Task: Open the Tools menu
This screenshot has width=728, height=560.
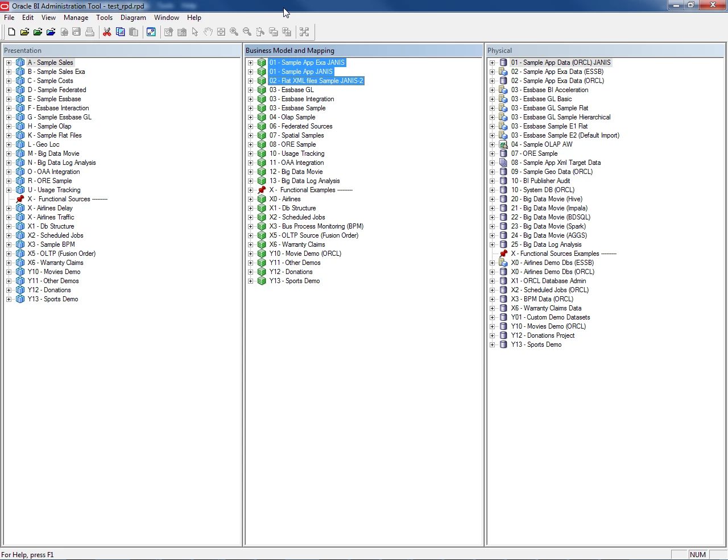Action: (x=105, y=18)
